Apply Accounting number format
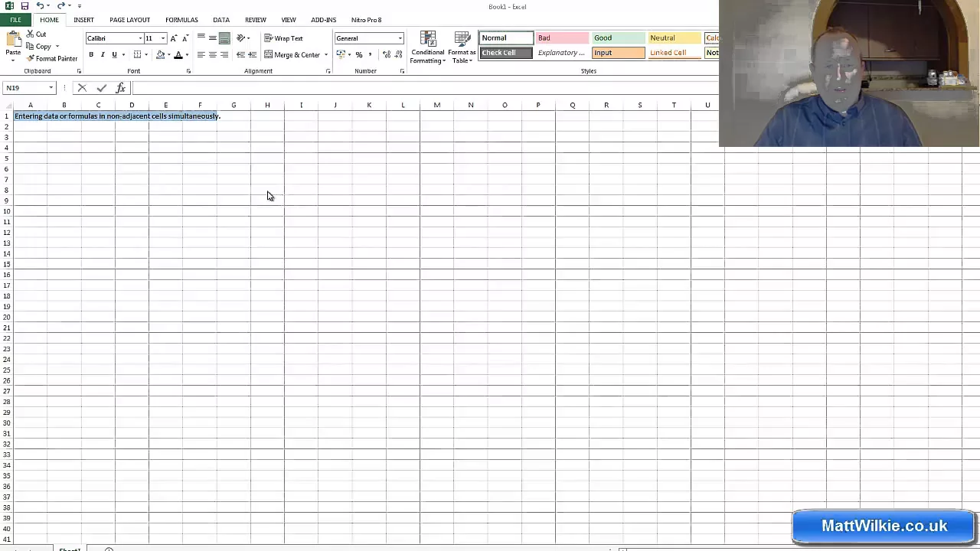The height and width of the screenshot is (551, 980). pos(341,55)
